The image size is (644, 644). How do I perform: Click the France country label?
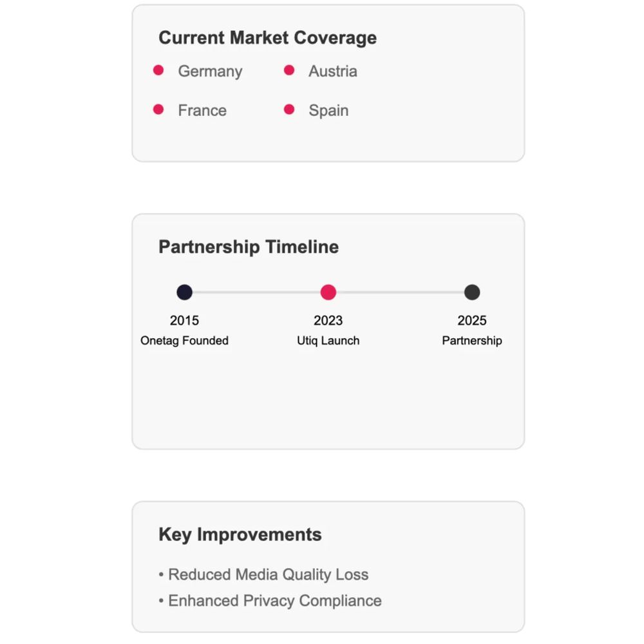pyautogui.click(x=202, y=111)
